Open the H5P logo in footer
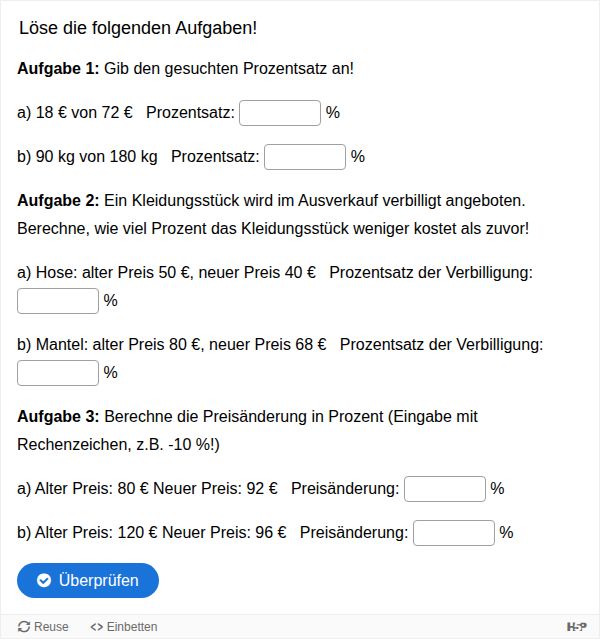 point(576,626)
